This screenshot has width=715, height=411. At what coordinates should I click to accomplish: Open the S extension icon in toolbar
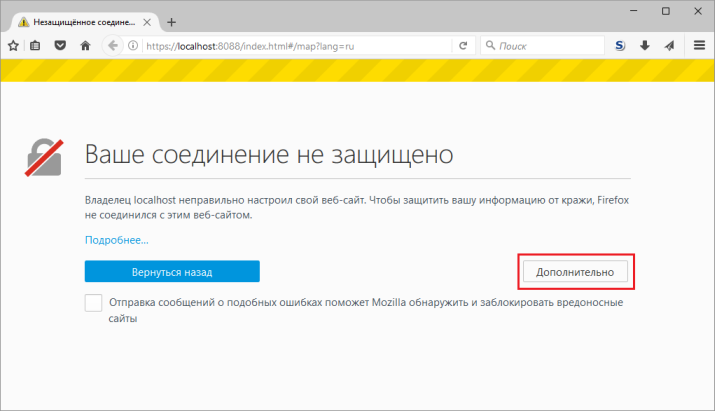[620, 46]
